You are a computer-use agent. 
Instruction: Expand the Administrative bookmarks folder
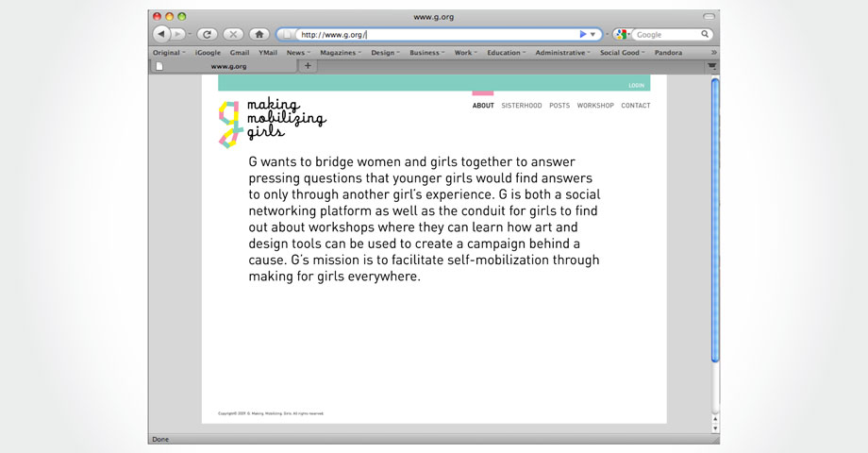563,53
